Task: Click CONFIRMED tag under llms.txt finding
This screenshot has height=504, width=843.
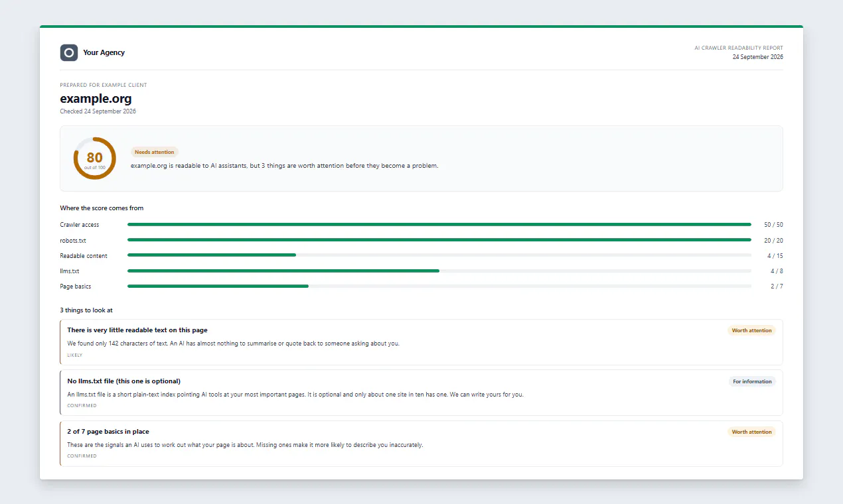Action: click(x=82, y=406)
